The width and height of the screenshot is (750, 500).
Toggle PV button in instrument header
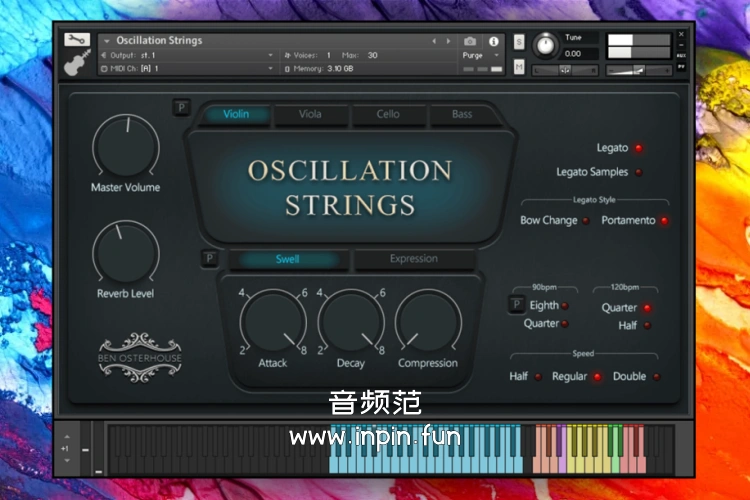click(x=682, y=67)
